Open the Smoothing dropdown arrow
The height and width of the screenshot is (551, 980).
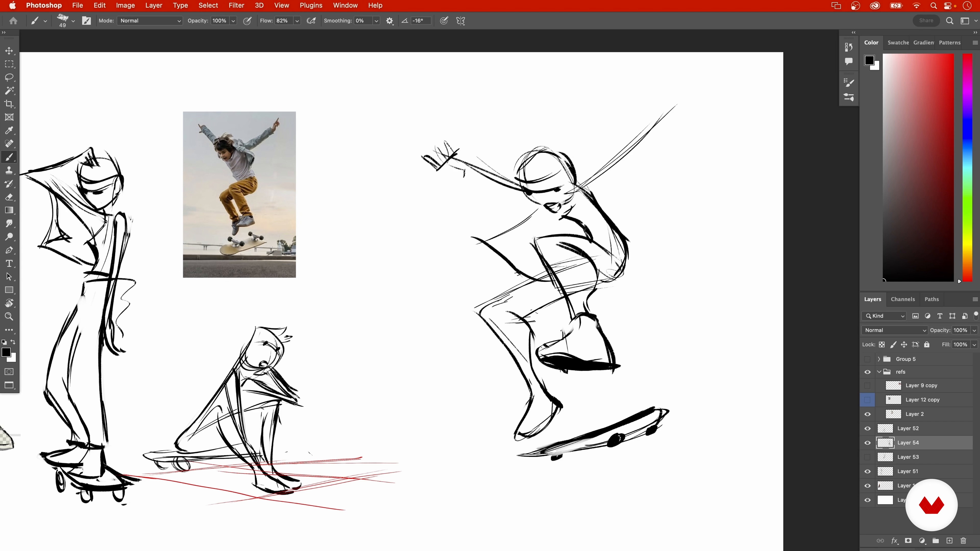[376, 21]
